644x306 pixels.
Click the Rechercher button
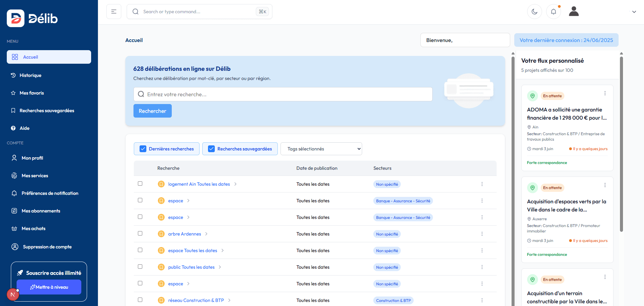coord(152,111)
